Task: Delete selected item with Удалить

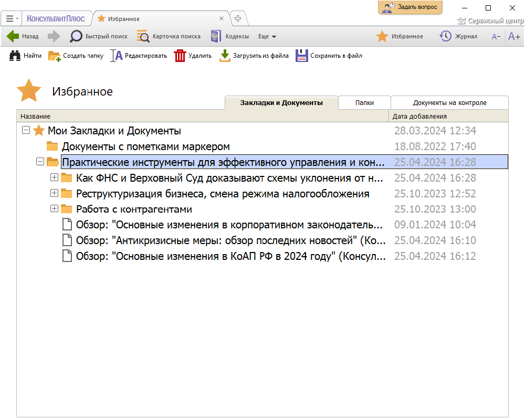Action: (x=193, y=56)
